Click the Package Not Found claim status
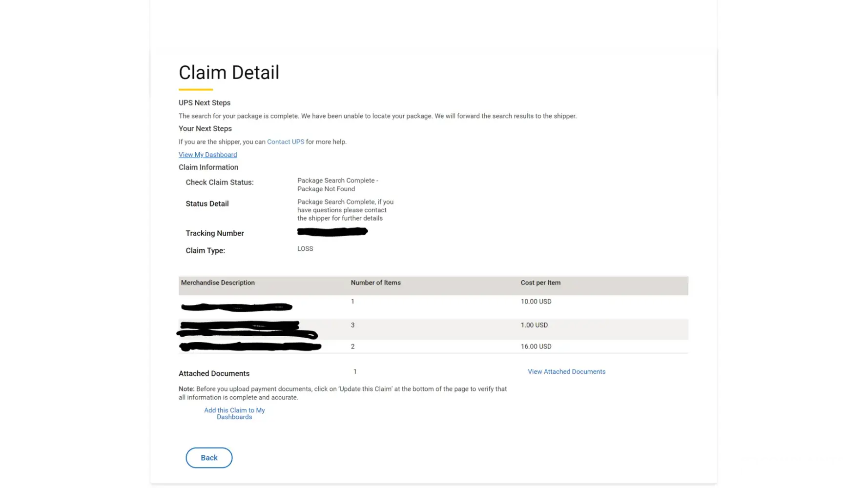 click(x=337, y=185)
